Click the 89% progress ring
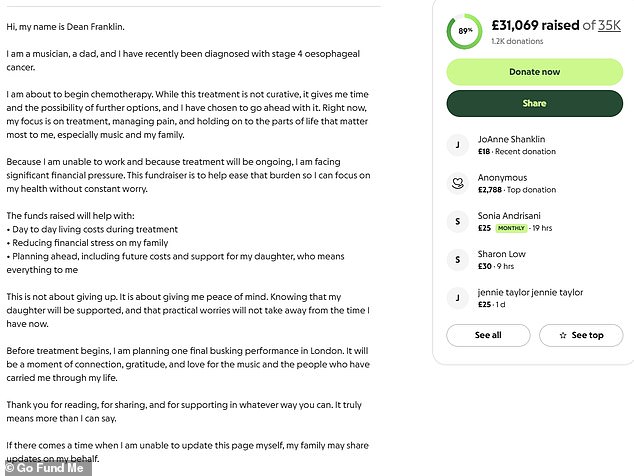 pyautogui.click(x=464, y=31)
